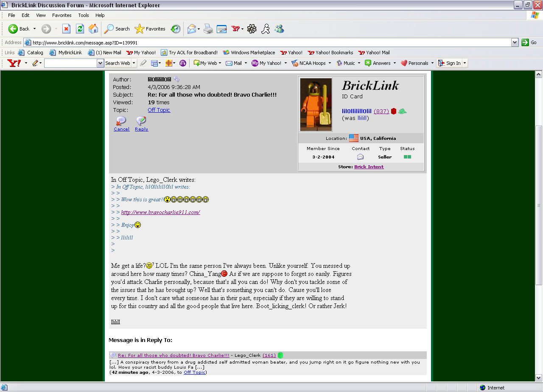The height and width of the screenshot is (392, 543).
Task: Open the Lego_Clerk parent message subject link
Action: pyautogui.click(x=174, y=355)
